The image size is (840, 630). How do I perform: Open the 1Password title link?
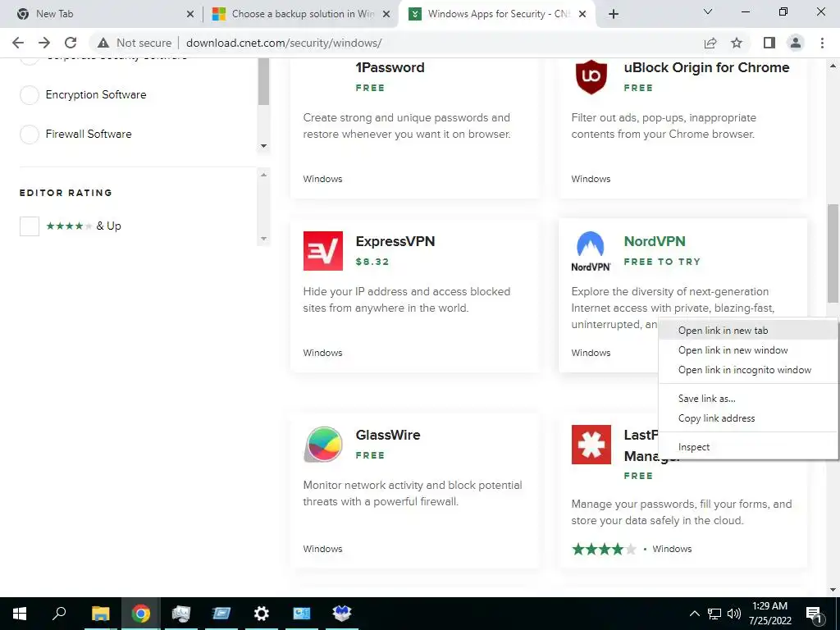coord(390,67)
